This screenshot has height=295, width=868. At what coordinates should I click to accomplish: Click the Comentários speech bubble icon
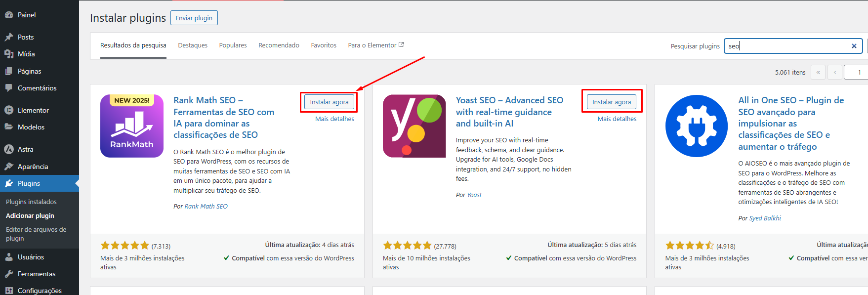(9, 88)
